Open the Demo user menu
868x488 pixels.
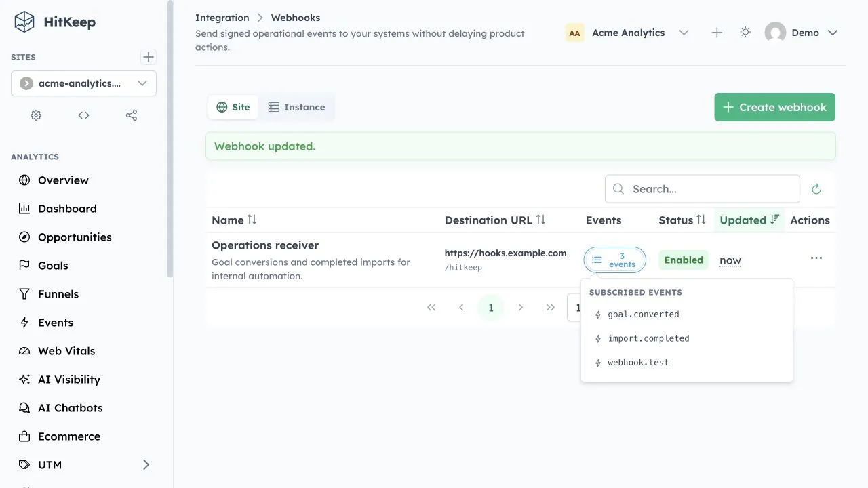[802, 33]
